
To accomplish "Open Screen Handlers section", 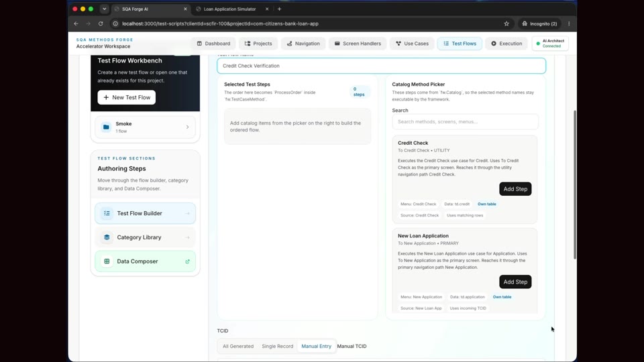I will pos(358,44).
